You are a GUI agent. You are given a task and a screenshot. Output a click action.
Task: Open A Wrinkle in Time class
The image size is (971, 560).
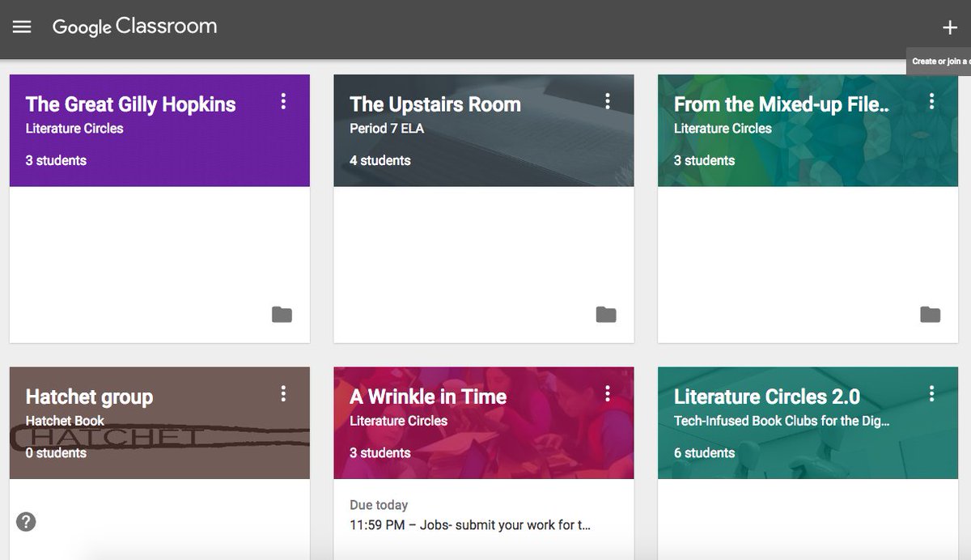[428, 397]
